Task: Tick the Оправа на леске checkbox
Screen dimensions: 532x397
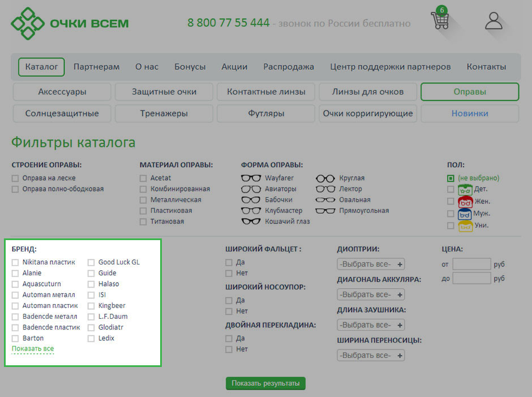Action: pos(15,178)
